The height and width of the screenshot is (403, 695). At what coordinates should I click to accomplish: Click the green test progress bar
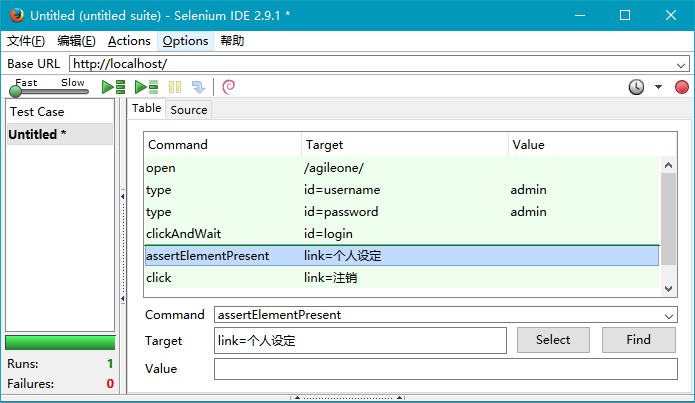60,343
